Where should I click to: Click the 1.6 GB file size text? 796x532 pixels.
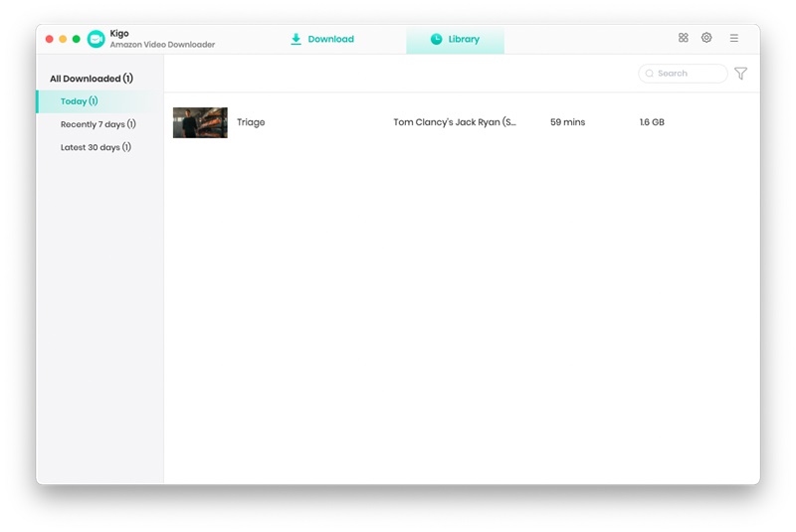pos(652,122)
